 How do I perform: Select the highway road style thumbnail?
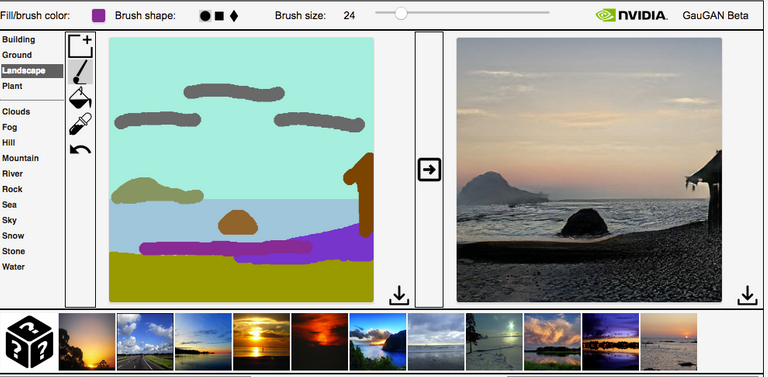pos(145,341)
